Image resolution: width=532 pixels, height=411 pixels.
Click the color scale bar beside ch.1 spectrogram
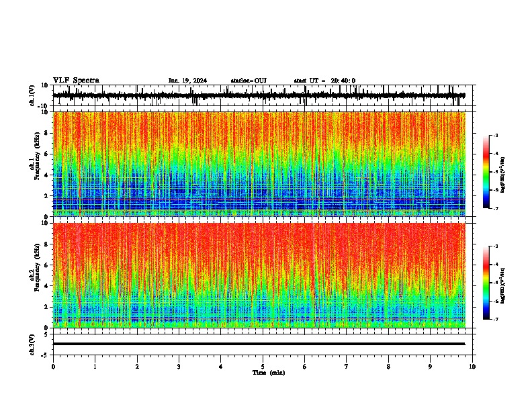coord(486,172)
